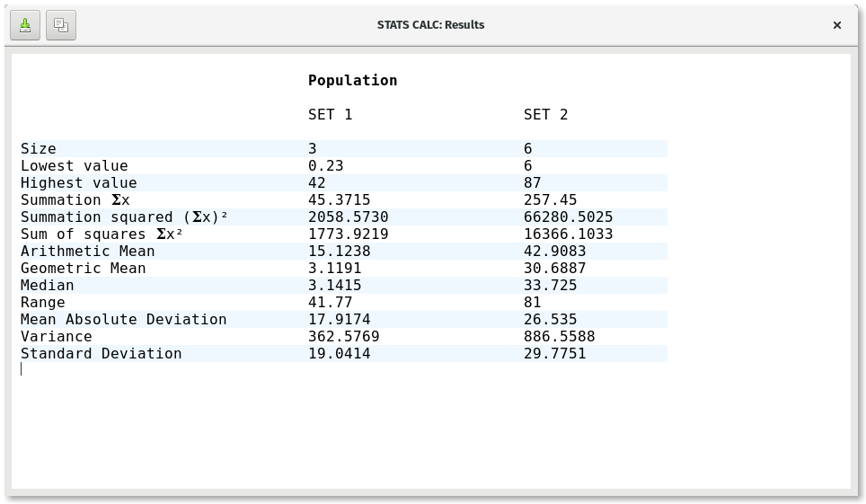
Task: Select the 'Highest value' row label
Action: pyautogui.click(x=78, y=183)
